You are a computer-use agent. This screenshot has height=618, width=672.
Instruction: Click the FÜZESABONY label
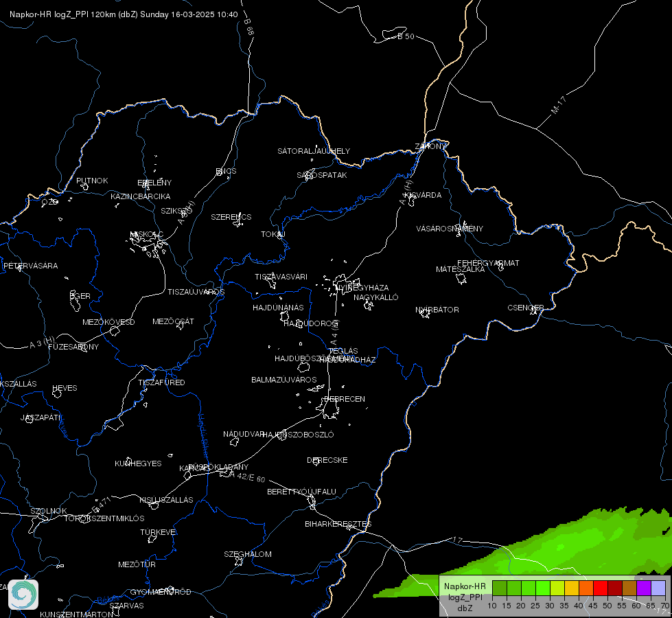(x=73, y=347)
